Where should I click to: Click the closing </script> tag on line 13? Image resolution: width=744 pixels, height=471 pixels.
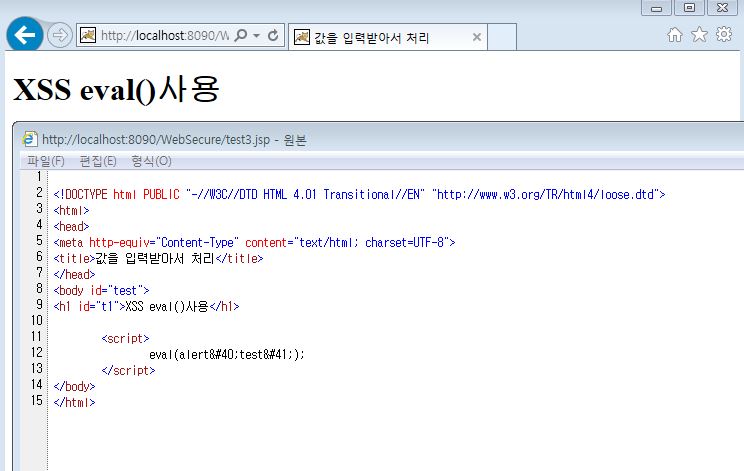(x=128, y=370)
